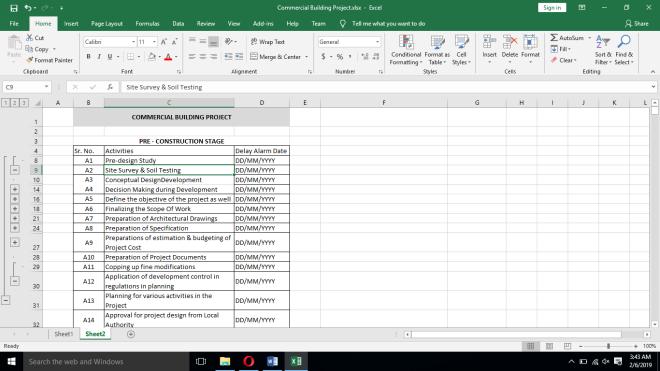Switch to Page Layout view in the status bar
The height and width of the screenshot is (371, 660).
(549, 346)
